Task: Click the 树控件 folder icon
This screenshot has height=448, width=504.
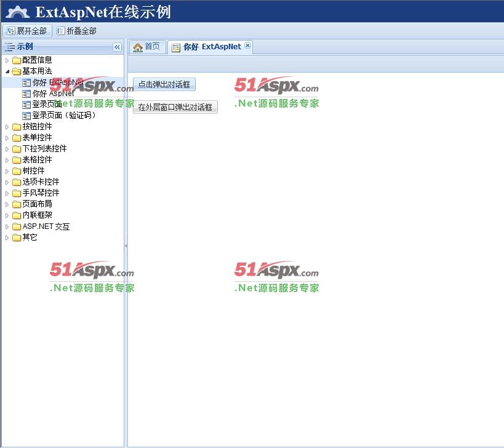Action: [17, 171]
